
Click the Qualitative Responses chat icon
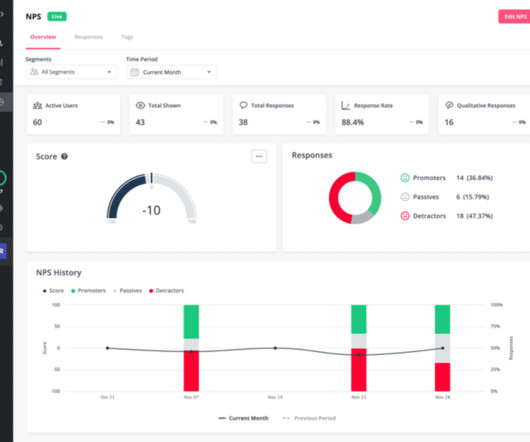click(449, 105)
